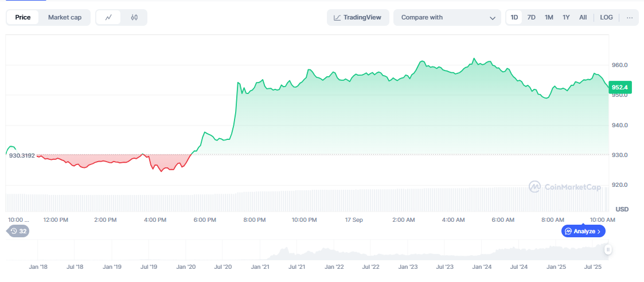Select the Market cap tab
The height and width of the screenshot is (282, 644).
[64, 17]
